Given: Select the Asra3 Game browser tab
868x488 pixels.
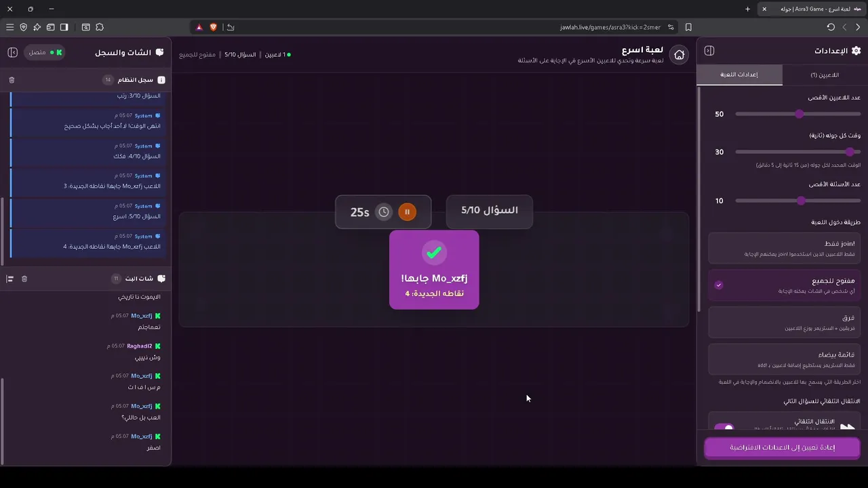Looking at the screenshot, I should click(x=810, y=9).
